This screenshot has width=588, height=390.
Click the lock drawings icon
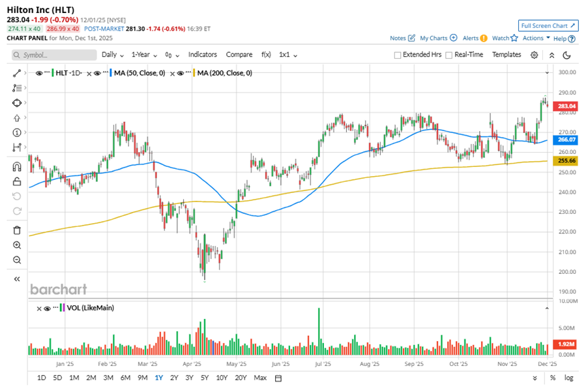tap(17, 181)
